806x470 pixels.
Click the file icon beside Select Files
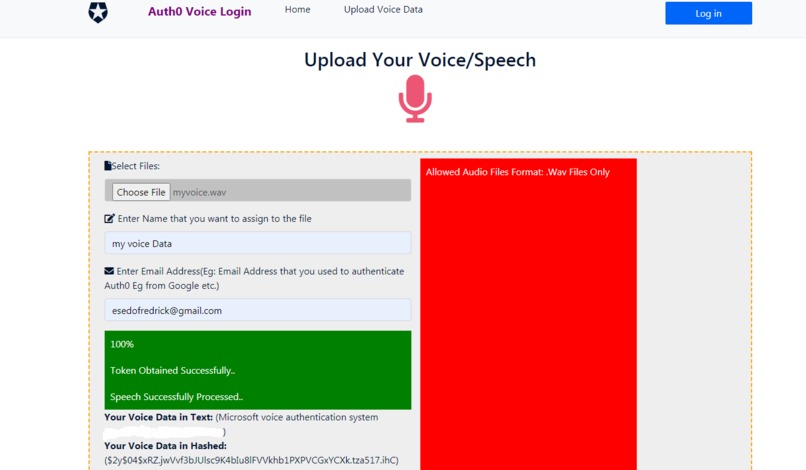107,166
